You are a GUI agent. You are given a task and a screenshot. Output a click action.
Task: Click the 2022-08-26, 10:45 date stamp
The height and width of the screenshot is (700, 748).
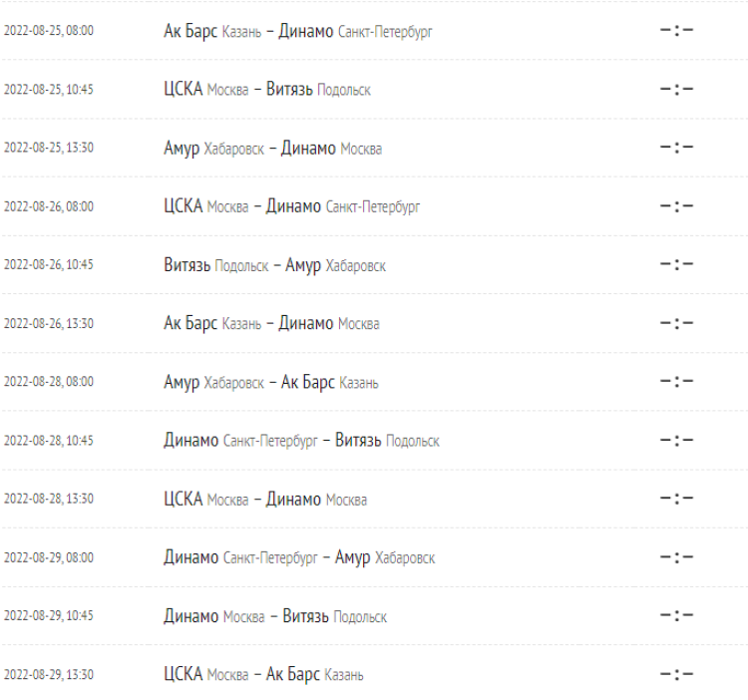[49, 265]
